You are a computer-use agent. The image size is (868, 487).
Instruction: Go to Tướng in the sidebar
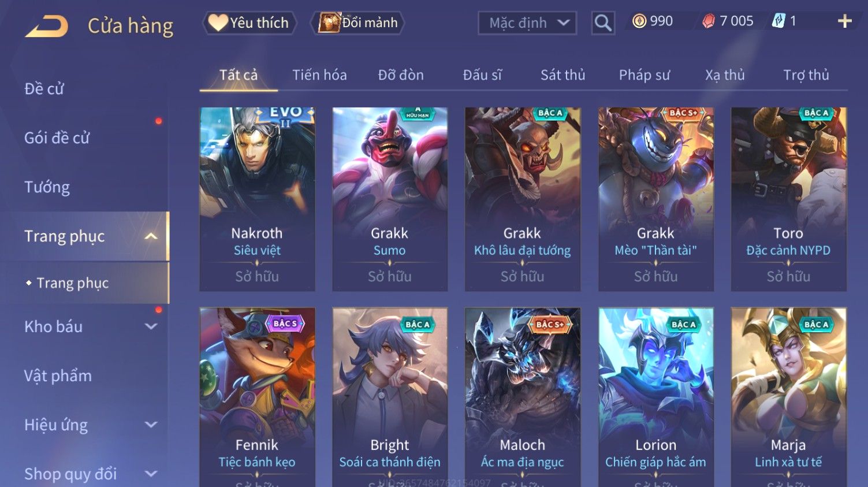tap(47, 187)
